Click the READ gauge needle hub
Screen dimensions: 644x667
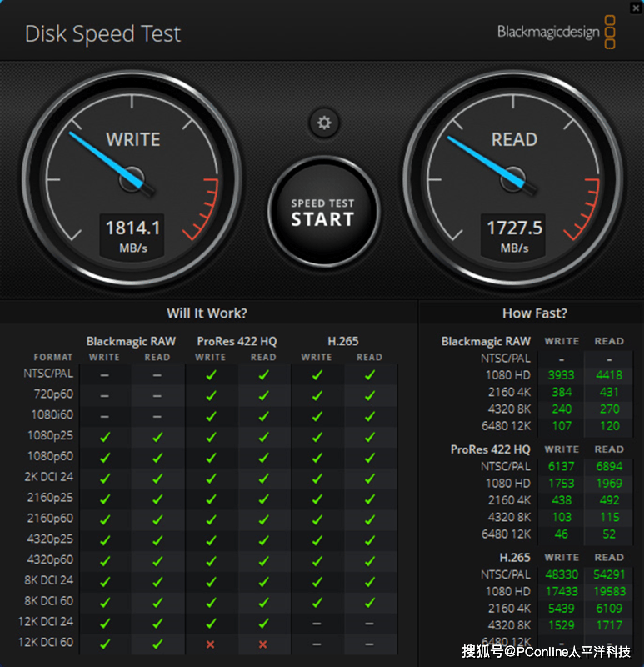[514, 178]
